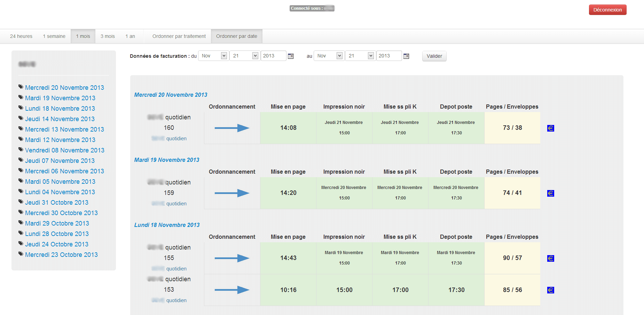Screen dimensions: 644x315
Task: Click the euro icon for Mardi 19 Novembre row
Action: (x=550, y=193)
